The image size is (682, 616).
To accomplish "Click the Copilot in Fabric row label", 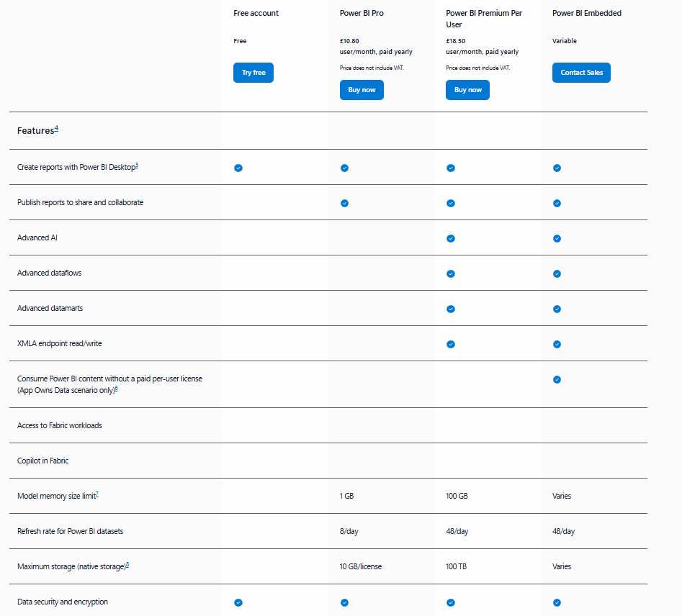I will click(42, 461).
